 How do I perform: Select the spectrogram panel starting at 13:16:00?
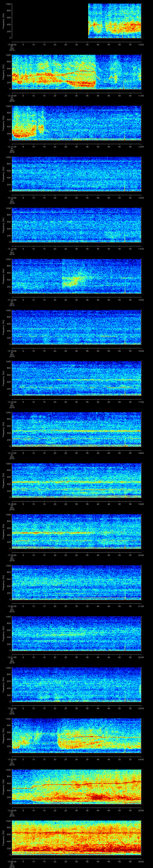pos(77,378)
